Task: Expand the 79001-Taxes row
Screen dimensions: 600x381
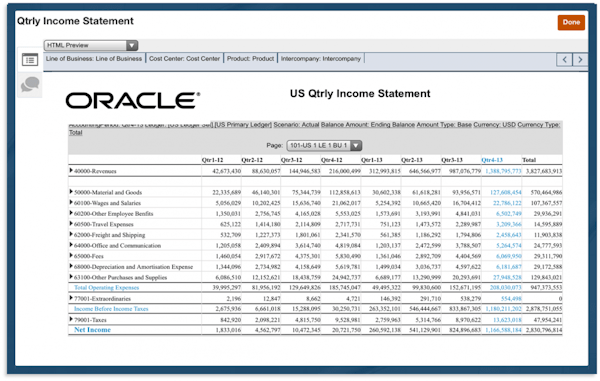Action: pos(71,319)
